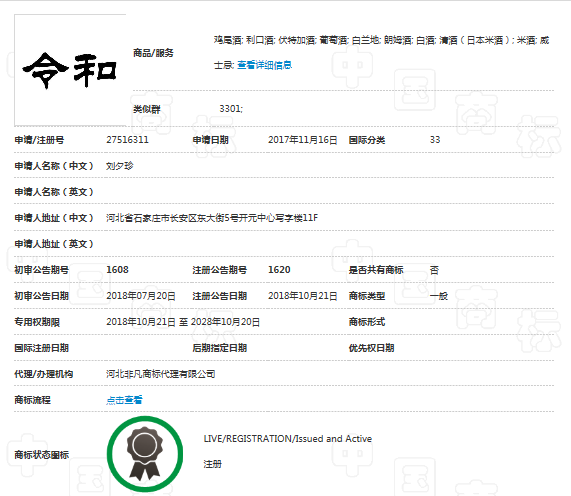The height and width of the screenshot is (496, 571).
Task: Select international class value 33
Action: [x=435, y=140]
